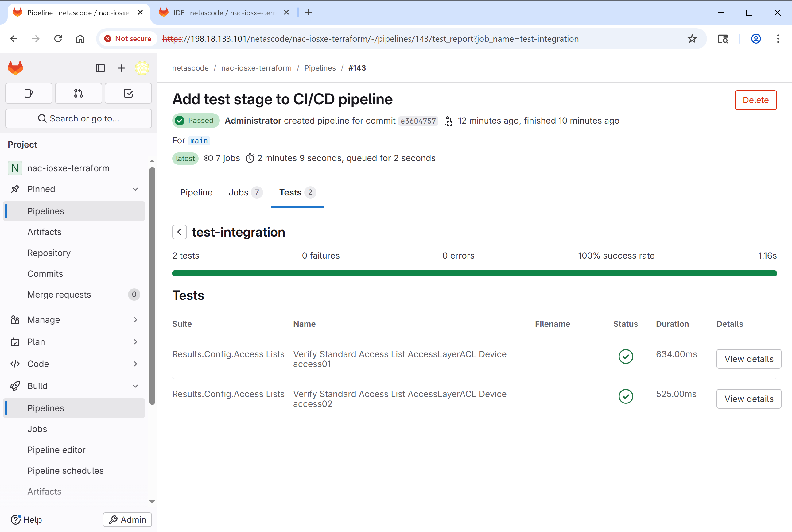792x532 pixels.
Task: View details for access01 test
Action: click(x=748, y=359)
